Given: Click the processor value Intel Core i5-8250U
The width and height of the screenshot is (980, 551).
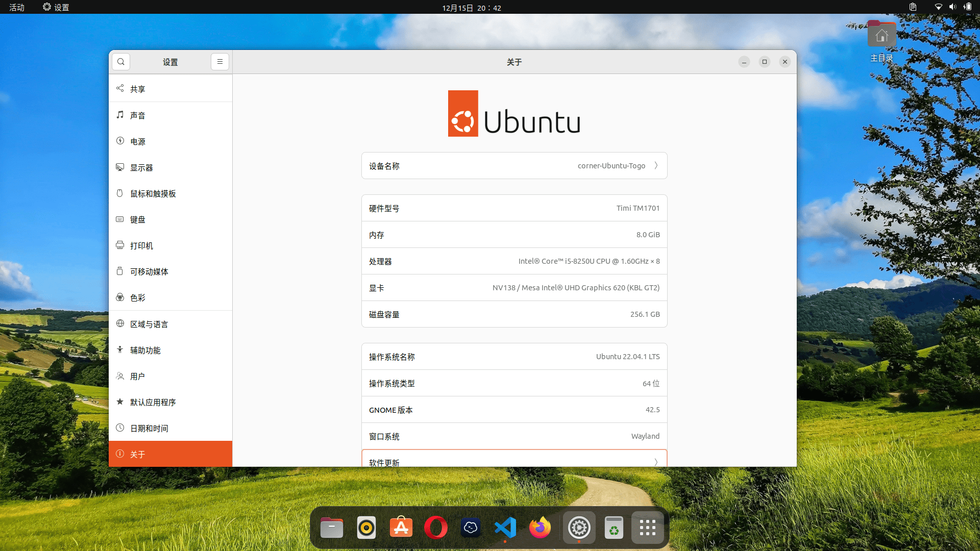Looking at the screenshot, I should click(x=589, y=261).
